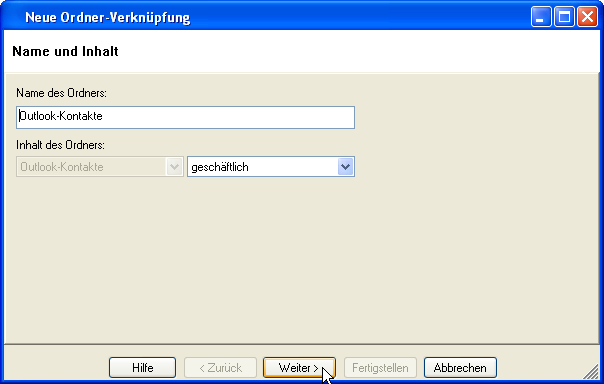Click the 'Name des Ordners:' label

61,93
